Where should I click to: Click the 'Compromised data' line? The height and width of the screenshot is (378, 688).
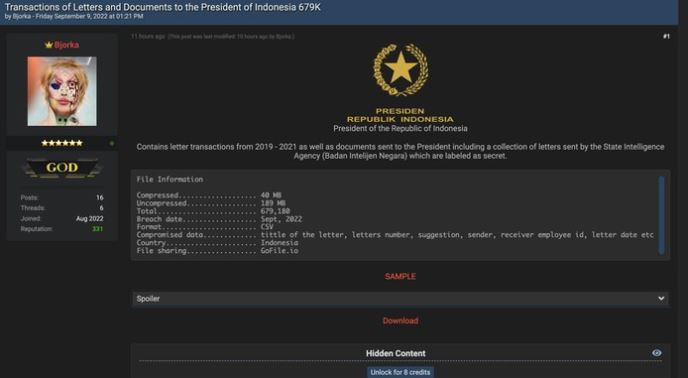(395, 235)
